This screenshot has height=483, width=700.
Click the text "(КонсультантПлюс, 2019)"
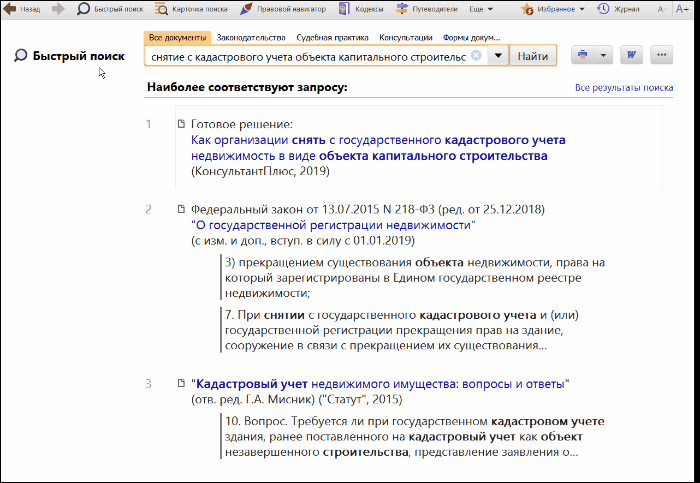tap(260, 171)
